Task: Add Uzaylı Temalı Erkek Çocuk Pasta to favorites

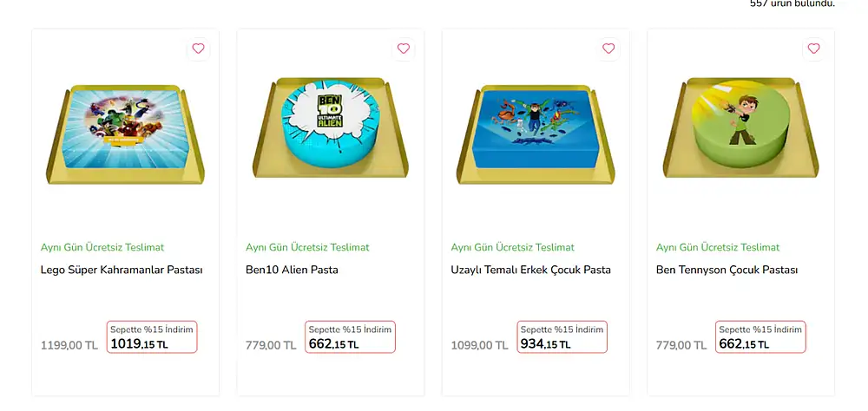Action: [608, 49]
